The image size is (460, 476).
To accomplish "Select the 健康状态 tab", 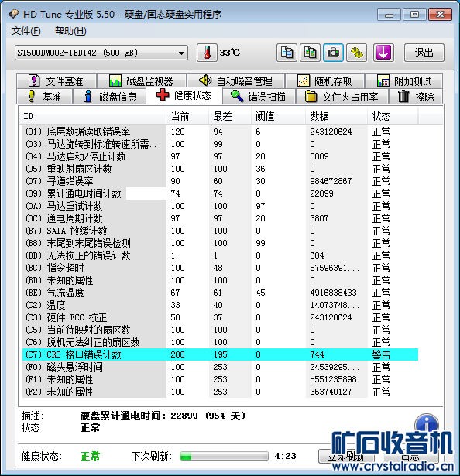I will coord(184,95).
